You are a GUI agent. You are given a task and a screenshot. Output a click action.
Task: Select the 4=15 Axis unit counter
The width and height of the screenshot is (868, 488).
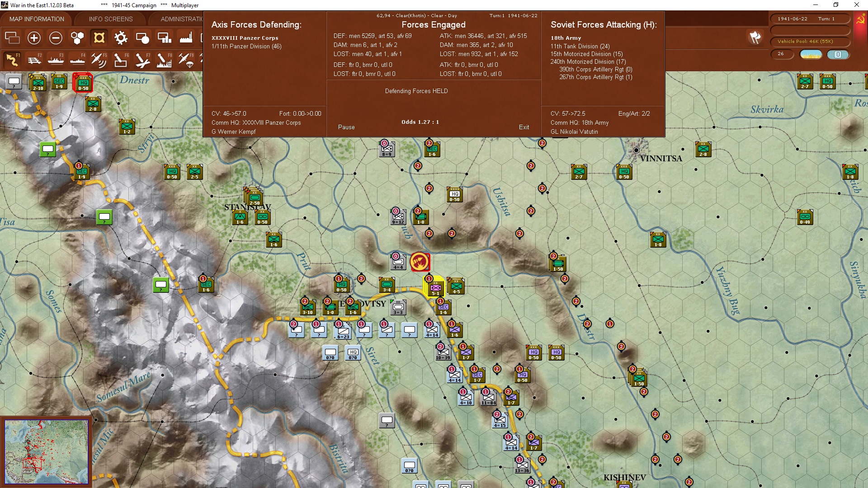click(x=500, y=420)
